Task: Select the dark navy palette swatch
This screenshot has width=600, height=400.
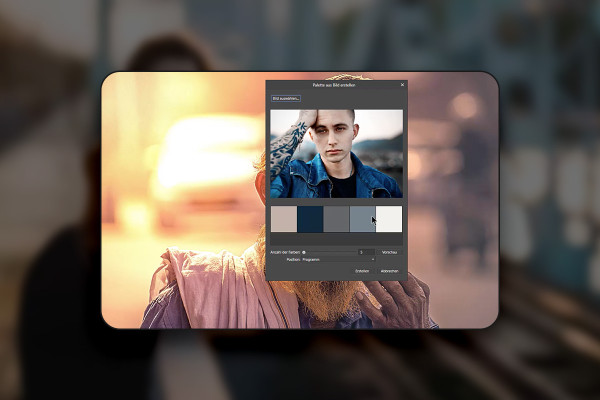Action: 310,219
